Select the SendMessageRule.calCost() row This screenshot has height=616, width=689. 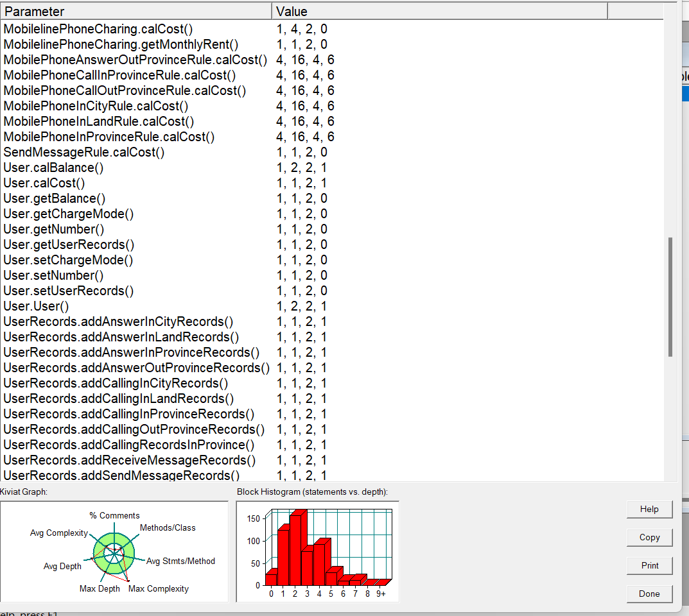pos(332,152)
